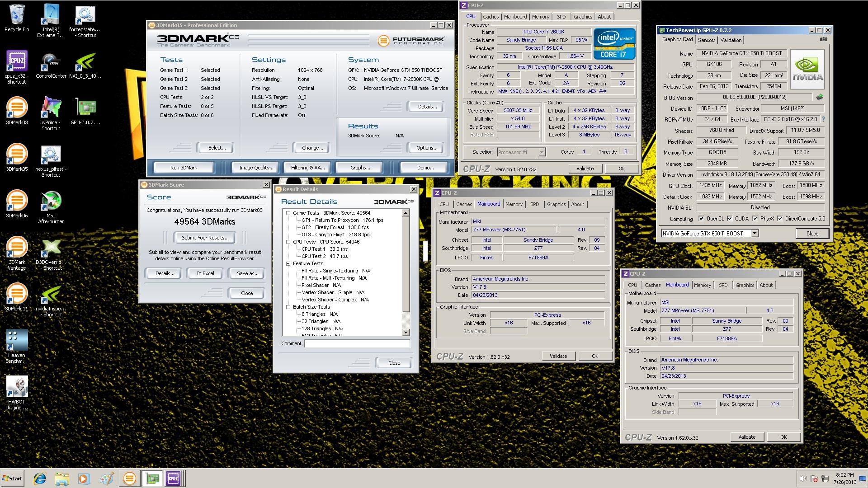The height and width of the screenshot is (488, 868).
Task: Open Windows Explorer from taskbar
Action: pos(62,479)
